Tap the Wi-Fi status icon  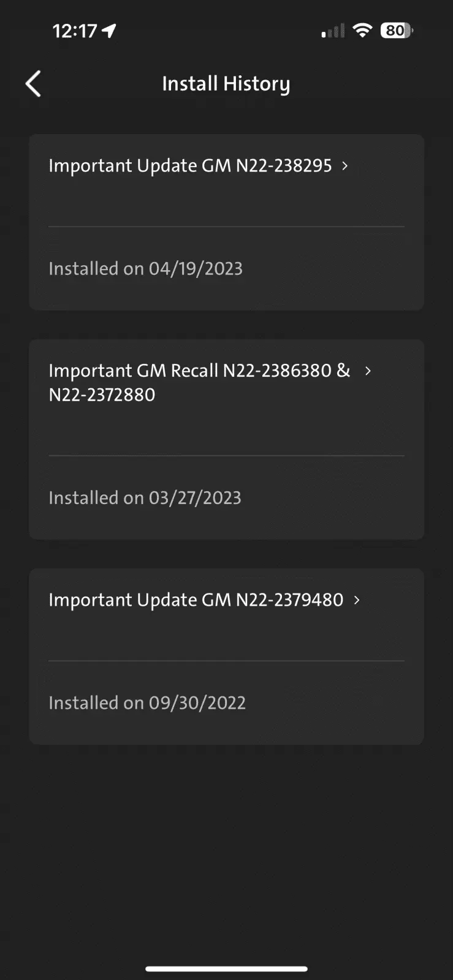[363, 30]
